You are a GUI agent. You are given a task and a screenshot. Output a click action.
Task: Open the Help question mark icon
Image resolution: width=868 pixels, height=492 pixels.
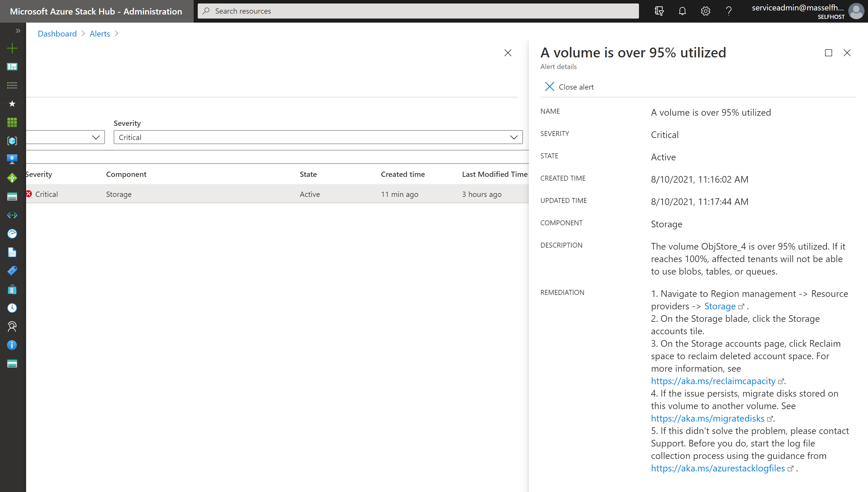click(x=729, y=11)
